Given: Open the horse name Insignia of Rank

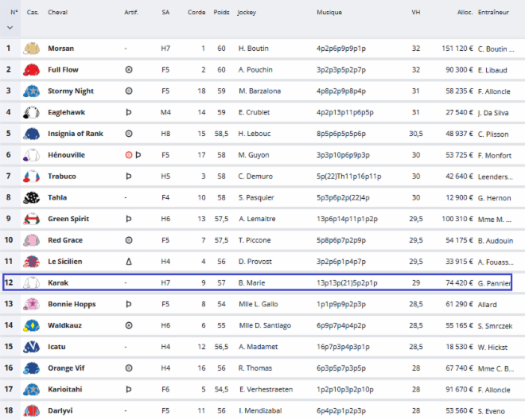Looking at the screenshot, I should point(76,134).
